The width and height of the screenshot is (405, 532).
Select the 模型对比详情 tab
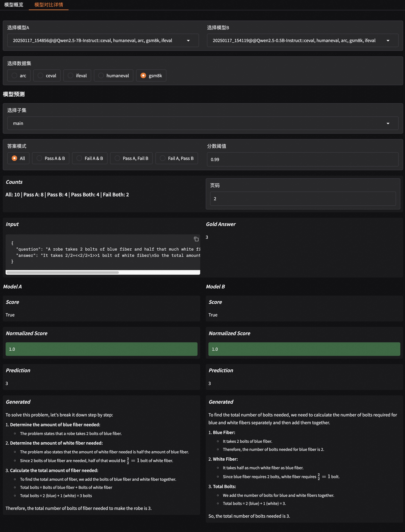pos(48,5)
